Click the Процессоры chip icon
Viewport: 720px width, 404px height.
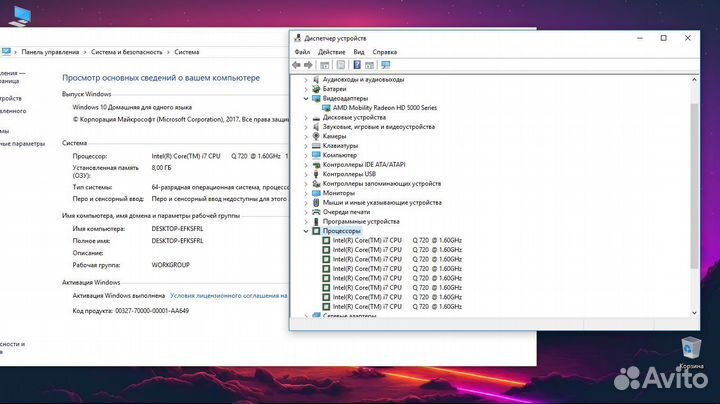pos(316,231)
